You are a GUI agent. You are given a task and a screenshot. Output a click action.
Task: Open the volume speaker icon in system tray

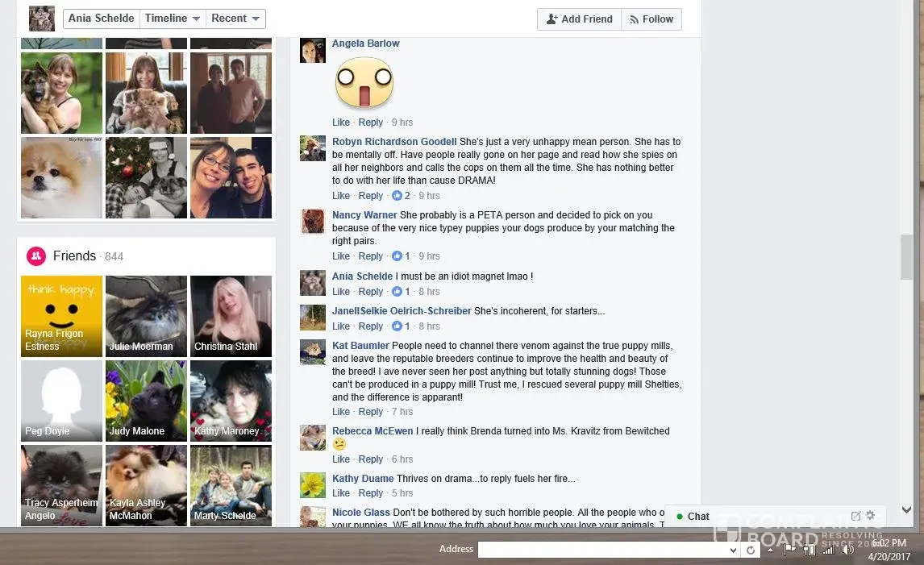tap(848, 550)
